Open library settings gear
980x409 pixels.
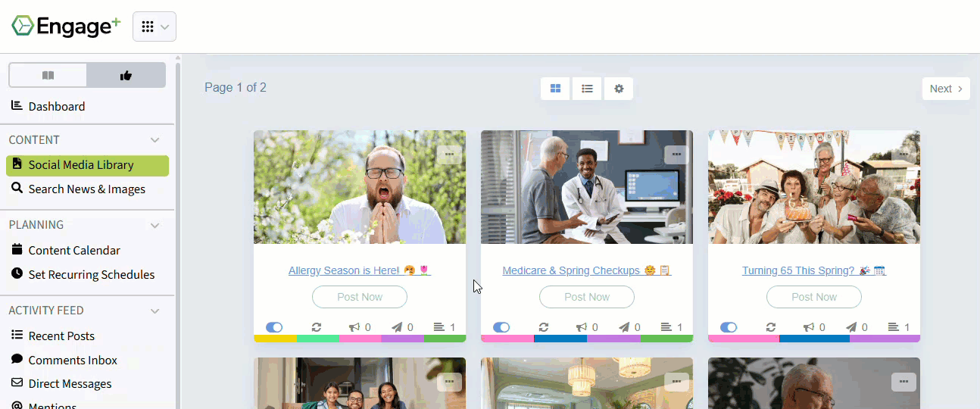pyautogui.click(x=619, y=89)
